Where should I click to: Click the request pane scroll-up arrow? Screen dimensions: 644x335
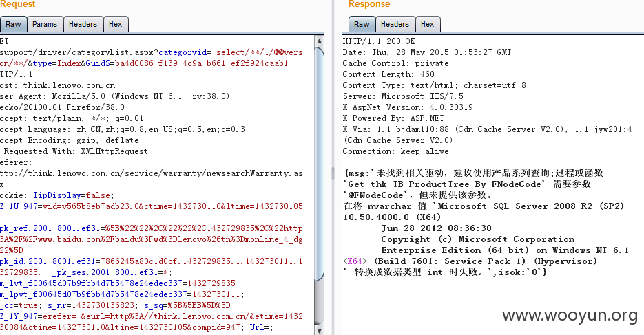coord(320,41)
